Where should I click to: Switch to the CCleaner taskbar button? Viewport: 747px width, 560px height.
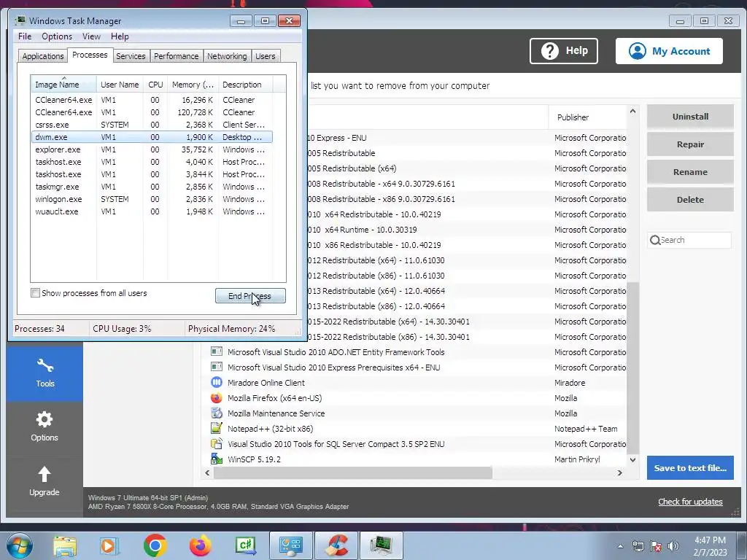tap(336, 545)
